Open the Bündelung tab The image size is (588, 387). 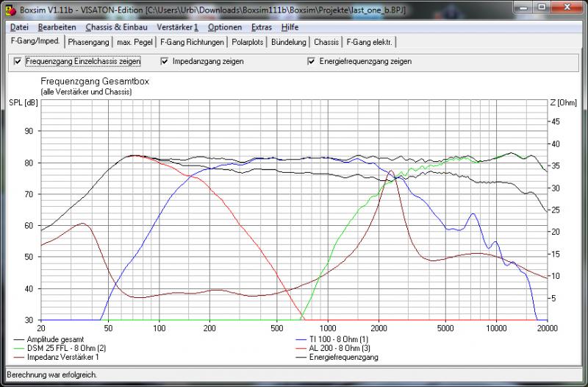point(288,43)
